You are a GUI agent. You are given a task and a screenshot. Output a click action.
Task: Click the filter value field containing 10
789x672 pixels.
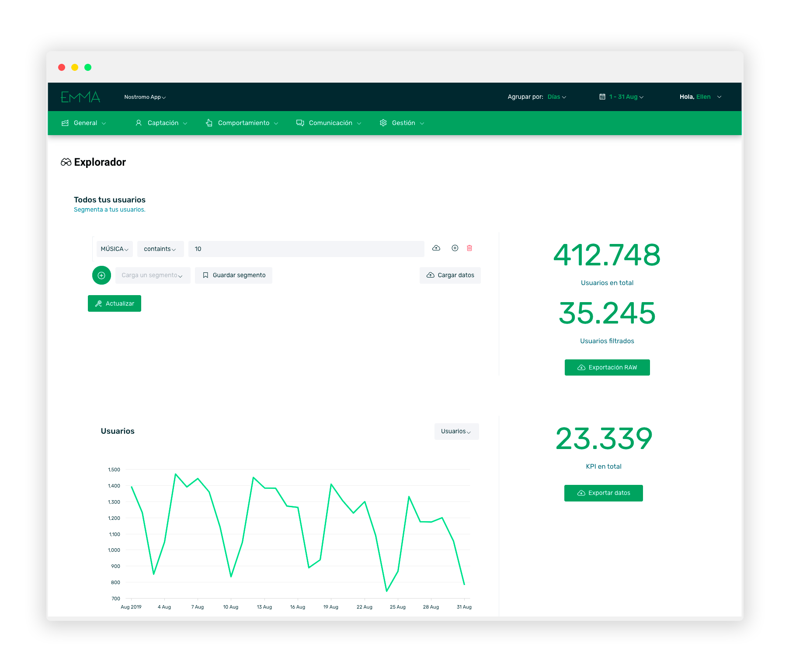tap(306, 249)
